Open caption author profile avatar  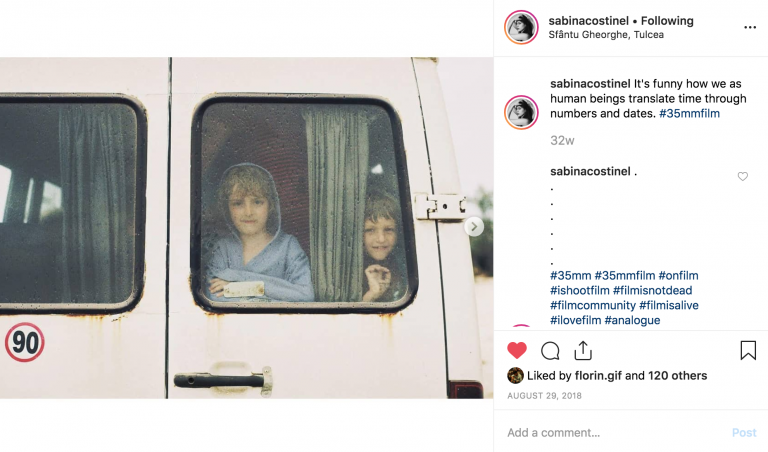click(x=521, y=112)
